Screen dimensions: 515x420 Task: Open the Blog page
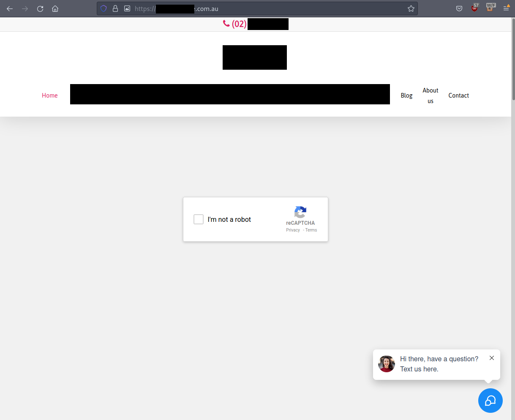pos(406,95)
